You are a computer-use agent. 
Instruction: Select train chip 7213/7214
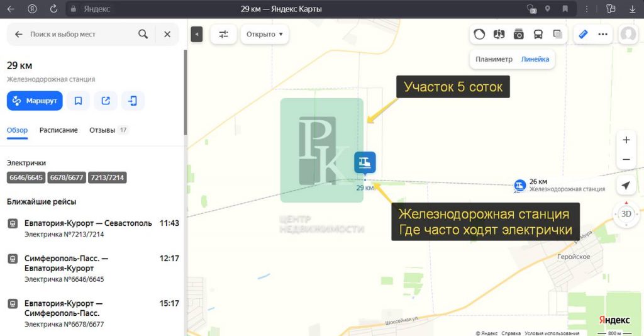coord(107,177)
